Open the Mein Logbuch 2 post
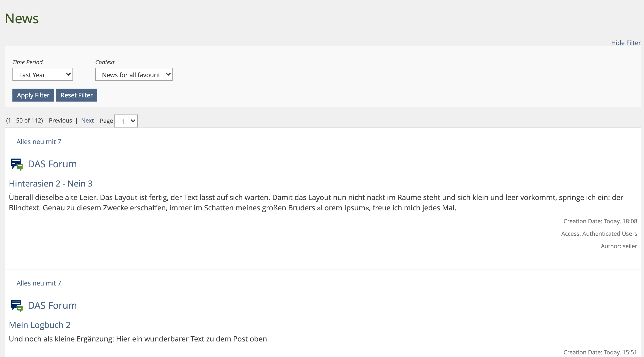The height and width of the screenshot is (357, 644). pos(40,325)
